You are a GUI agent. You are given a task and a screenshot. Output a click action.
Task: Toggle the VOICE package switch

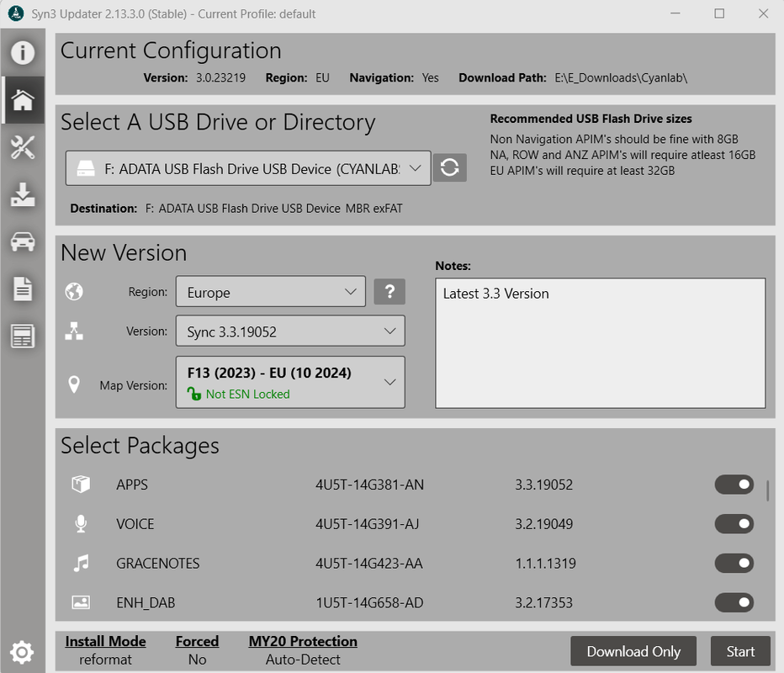(734, 523)
